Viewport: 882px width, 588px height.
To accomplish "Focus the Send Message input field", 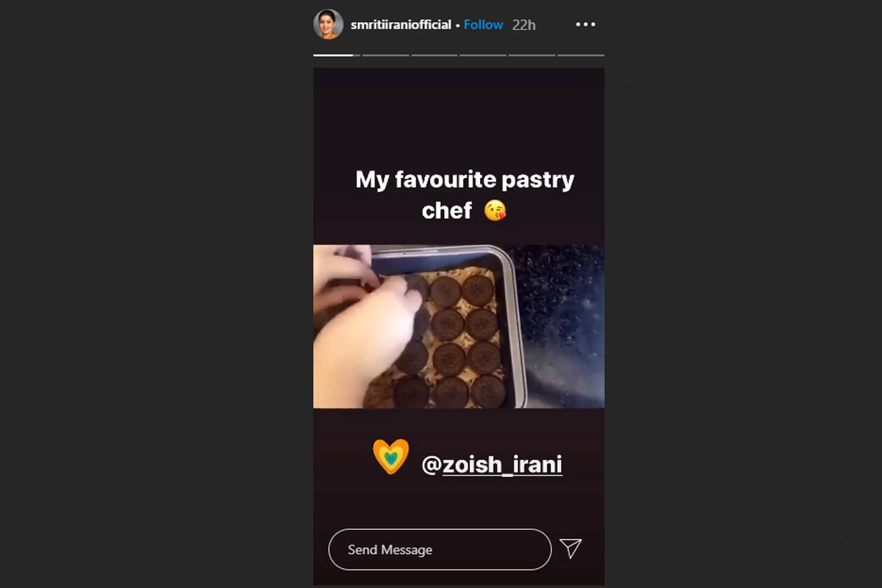I will click(440, 550).
